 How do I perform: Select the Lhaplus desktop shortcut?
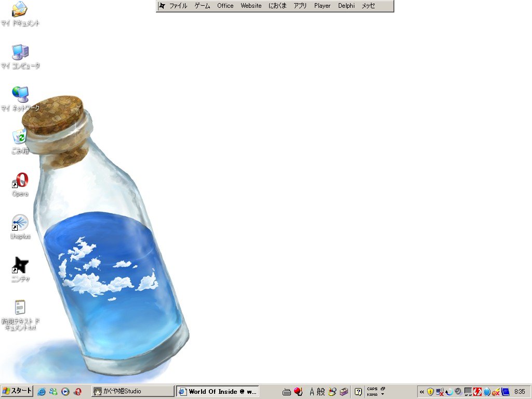coord(20,227)
